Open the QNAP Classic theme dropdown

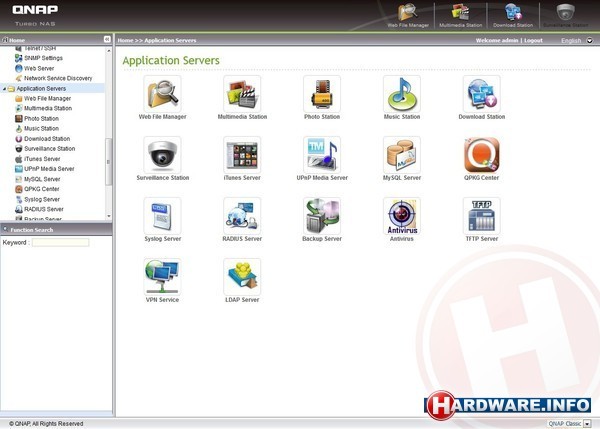[587, 424]
